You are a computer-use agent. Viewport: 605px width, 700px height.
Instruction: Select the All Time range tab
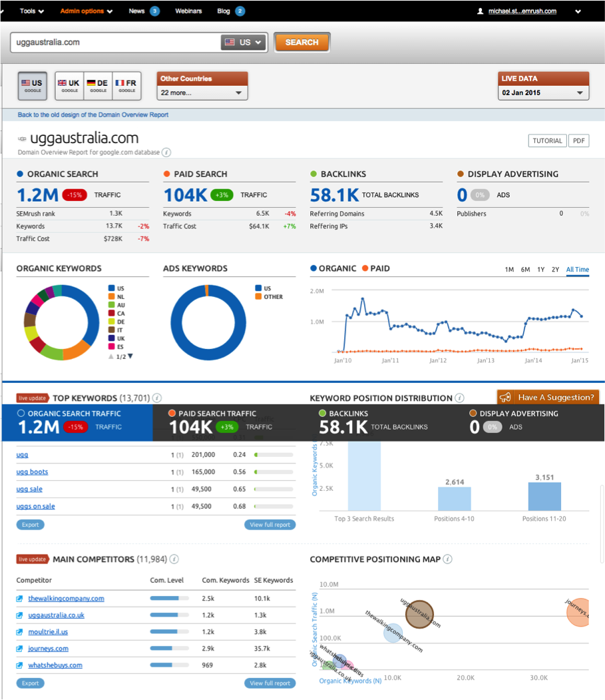click(577, 270)
